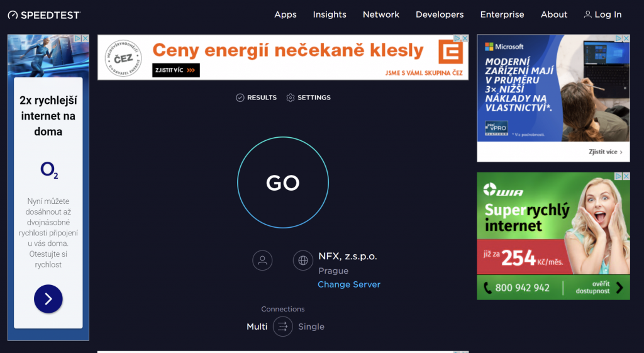Click the globe server icon

coord(303,260)
